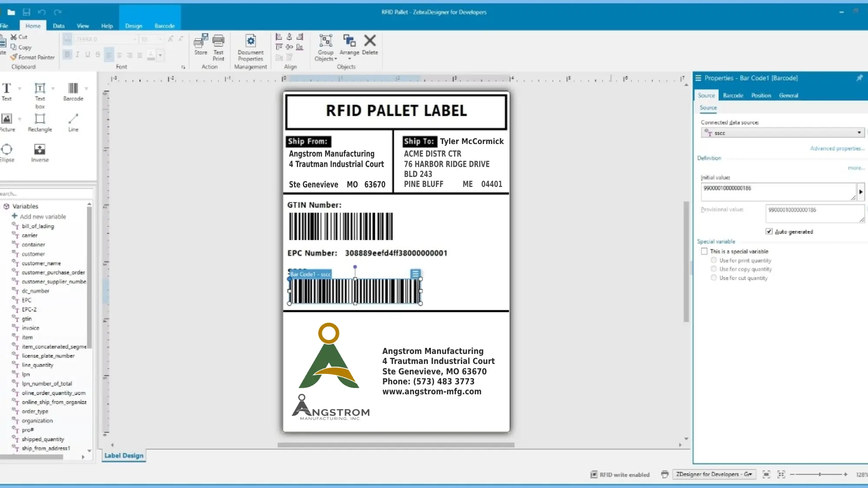Select 'Use for print quantity' option

click(x=713, y=260)
